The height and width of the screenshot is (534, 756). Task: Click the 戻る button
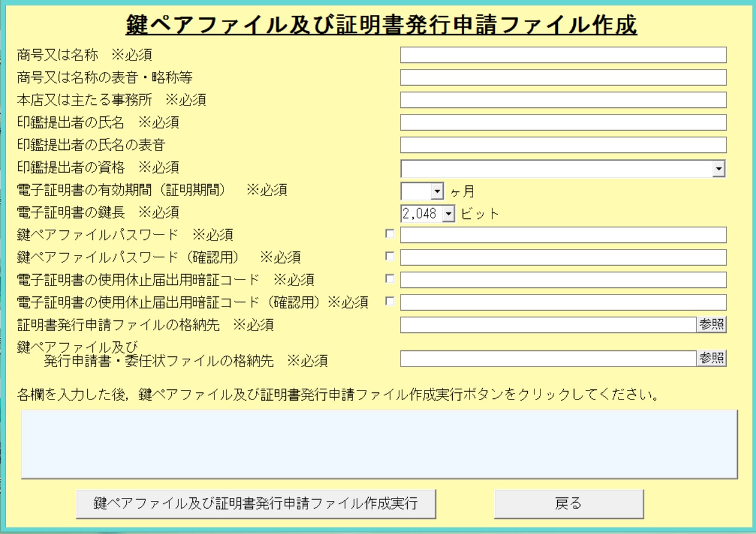pyautogui.click(x=569, y=503)
